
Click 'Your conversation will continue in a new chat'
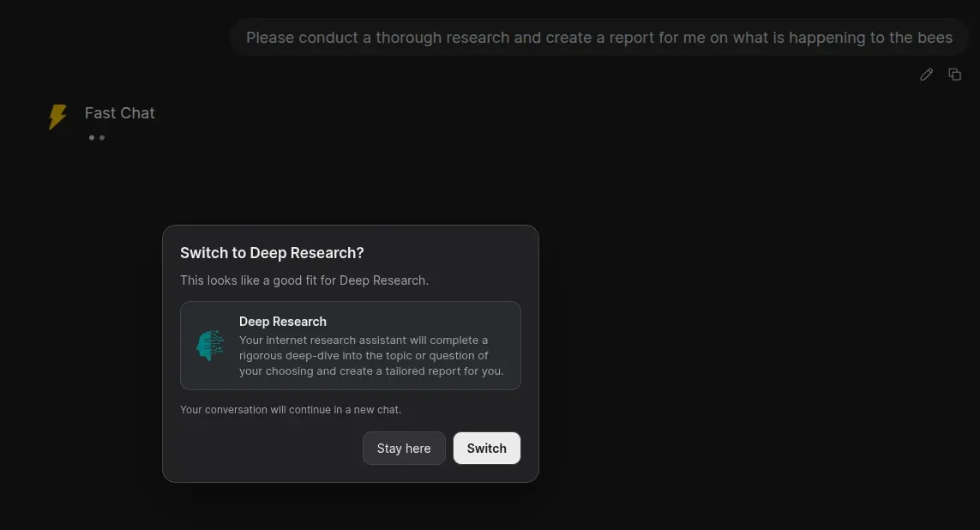[291, 410]
